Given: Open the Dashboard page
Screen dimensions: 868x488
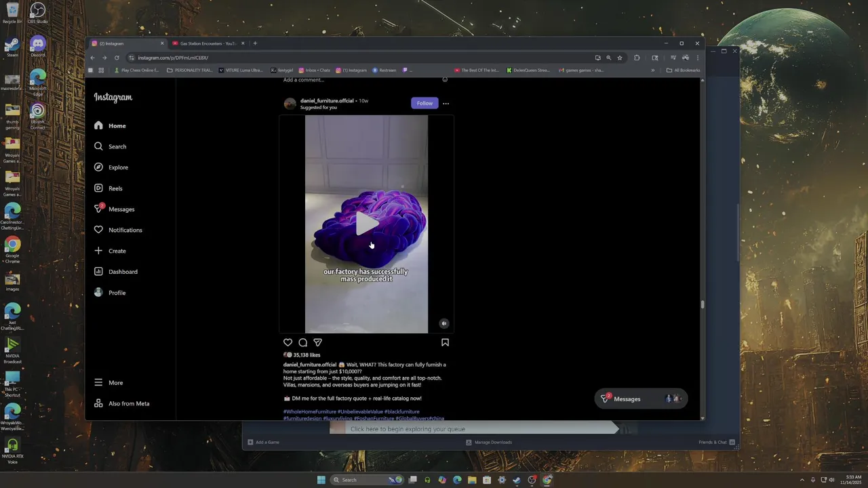Looking at the screenshot, I should (115, 272).
